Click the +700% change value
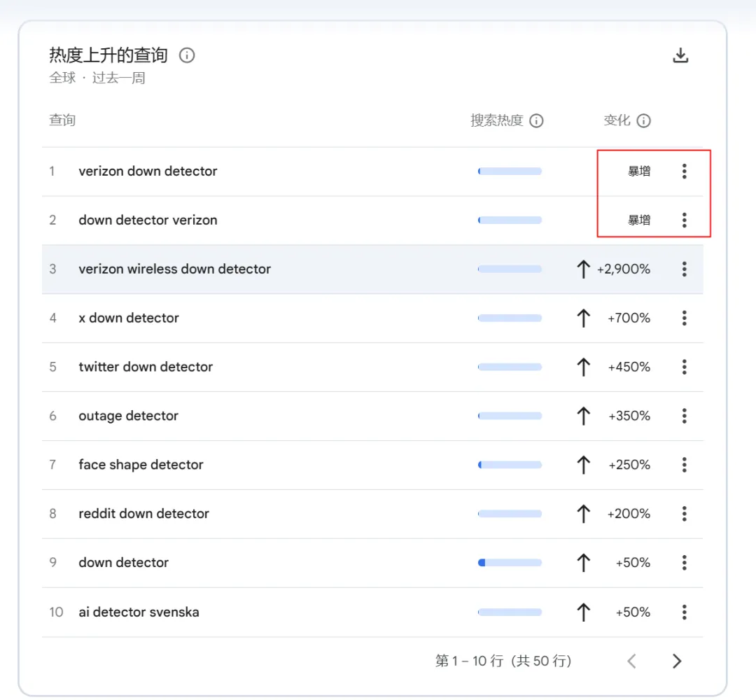 [629, 318]
